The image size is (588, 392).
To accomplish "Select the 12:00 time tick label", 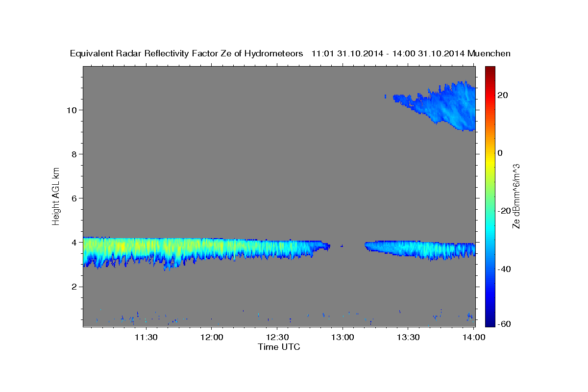I will coord(212,337).
